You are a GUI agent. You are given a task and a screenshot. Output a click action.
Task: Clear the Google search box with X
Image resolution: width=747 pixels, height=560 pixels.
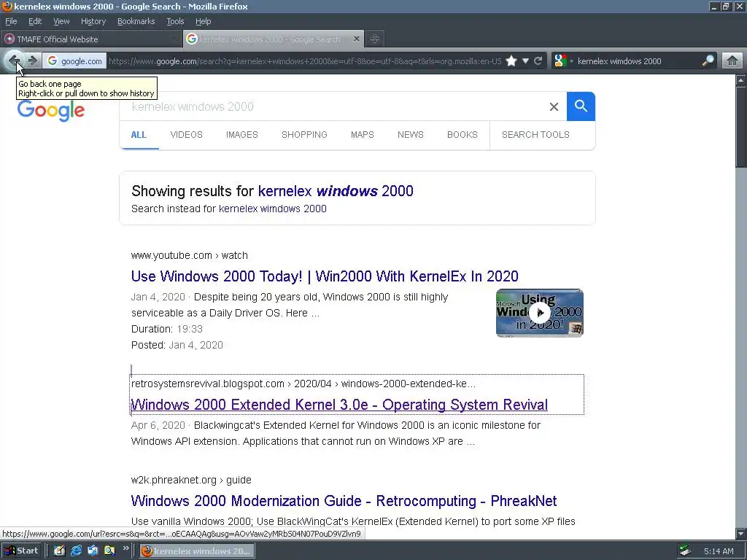click(x=554, y=106)
